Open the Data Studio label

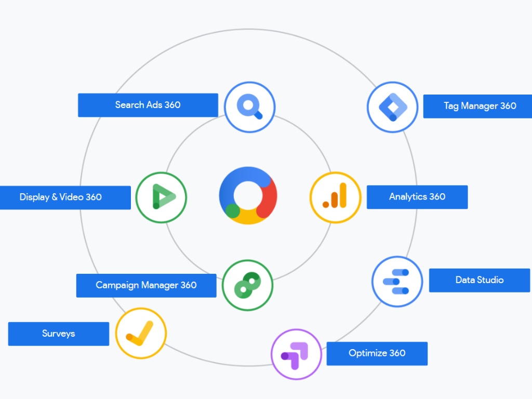click(x=479, y=280)
